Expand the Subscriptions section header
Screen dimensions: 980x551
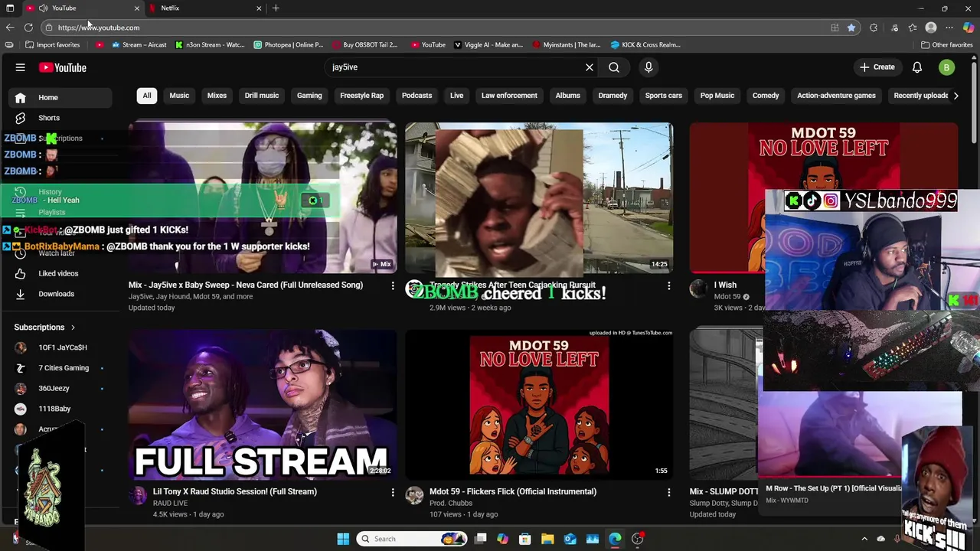click(44, 328)
